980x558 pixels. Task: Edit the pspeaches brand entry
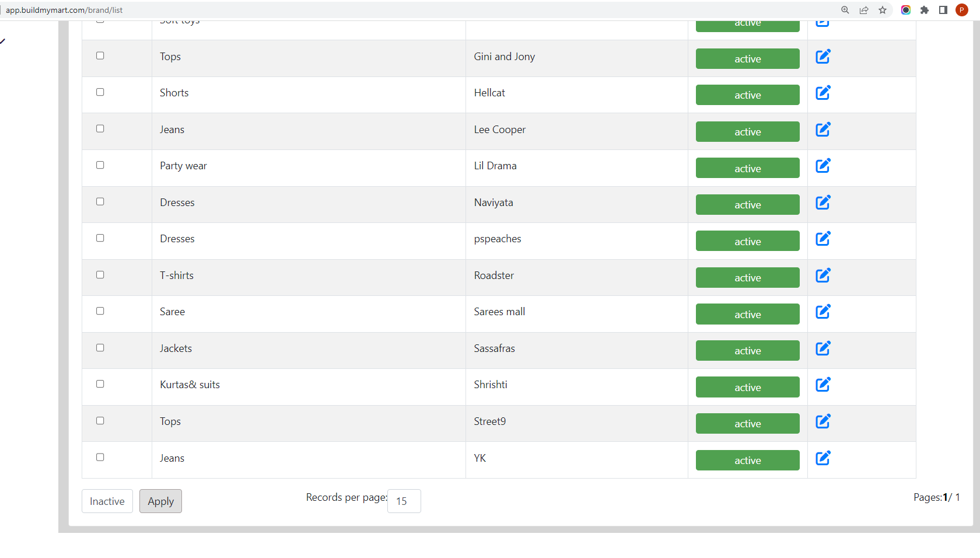coord(823,239)
